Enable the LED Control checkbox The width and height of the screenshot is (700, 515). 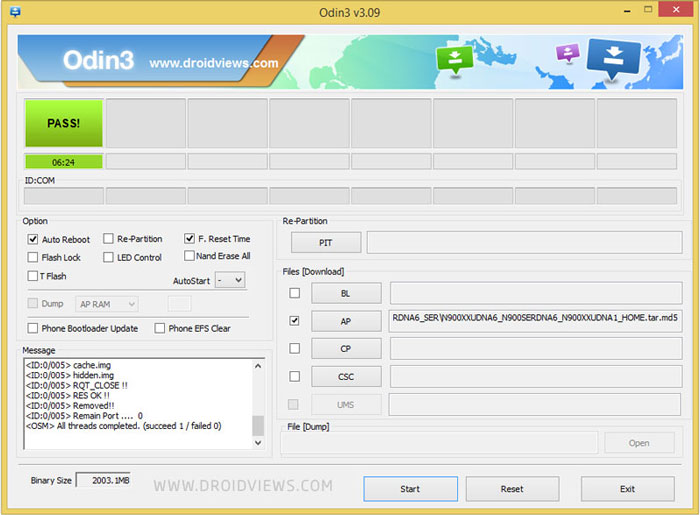(x=108, y=258)
